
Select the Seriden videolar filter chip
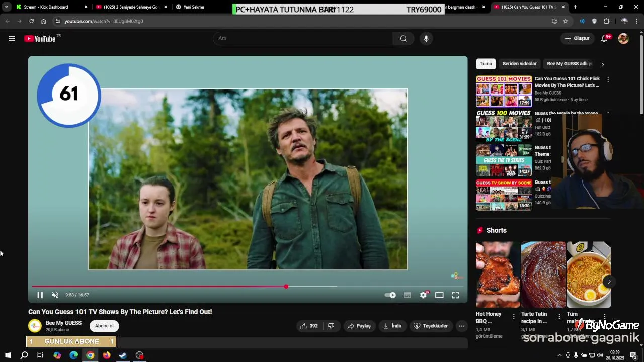coord(520,64)
